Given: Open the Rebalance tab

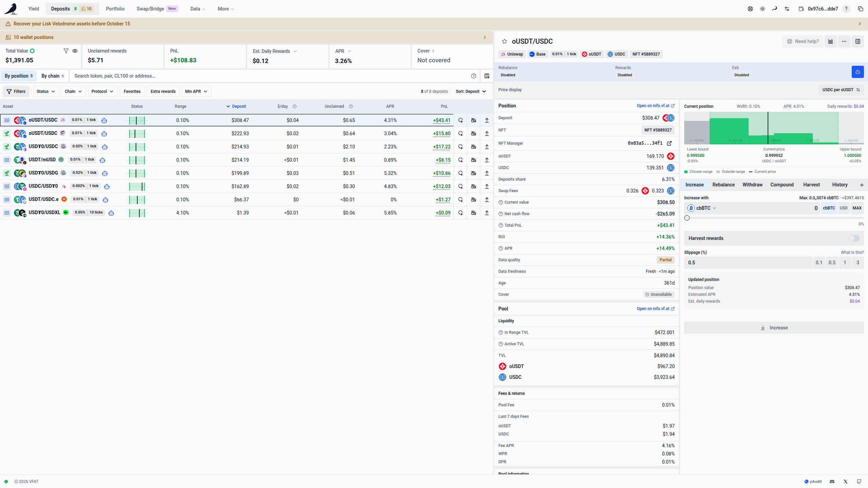Looking at the screenshot, I should pos(724,185).
